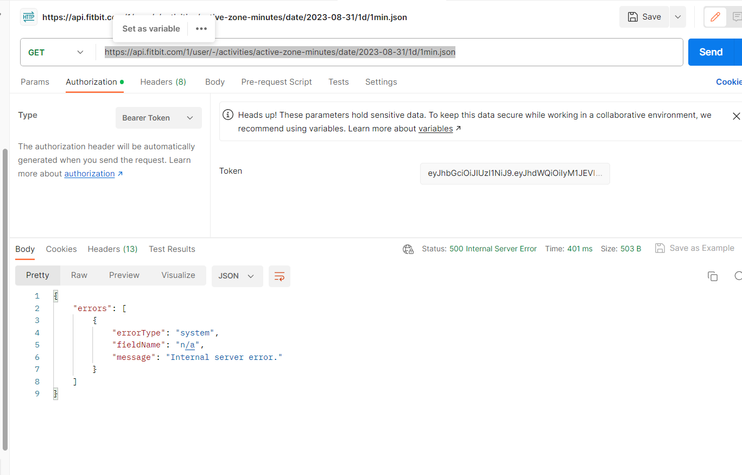This screenshot has height=475, width=742.
Task: Click the search response icon
Action: pyautogui.click(x=738, y=276)
